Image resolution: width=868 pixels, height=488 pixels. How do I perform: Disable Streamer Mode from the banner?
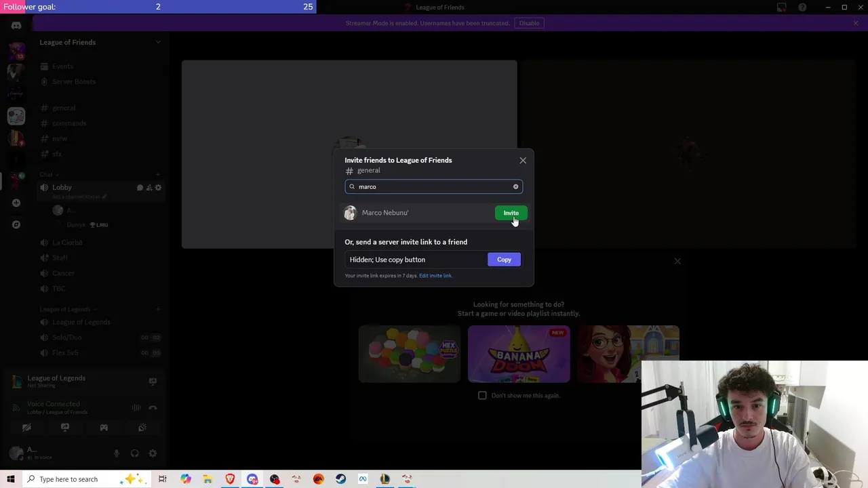pyautogui.click(x=529, y=23)
